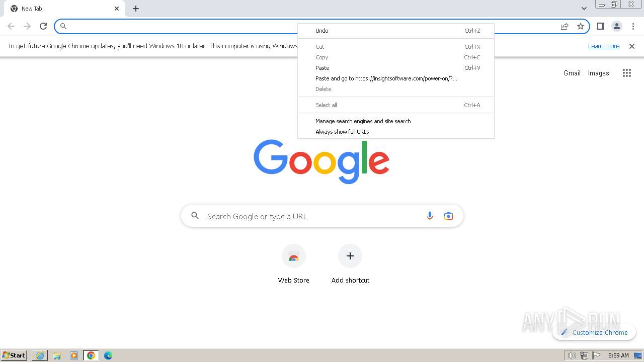Dismiss the Chrome update infobar
644x362 pixels.
pos(632,46)
